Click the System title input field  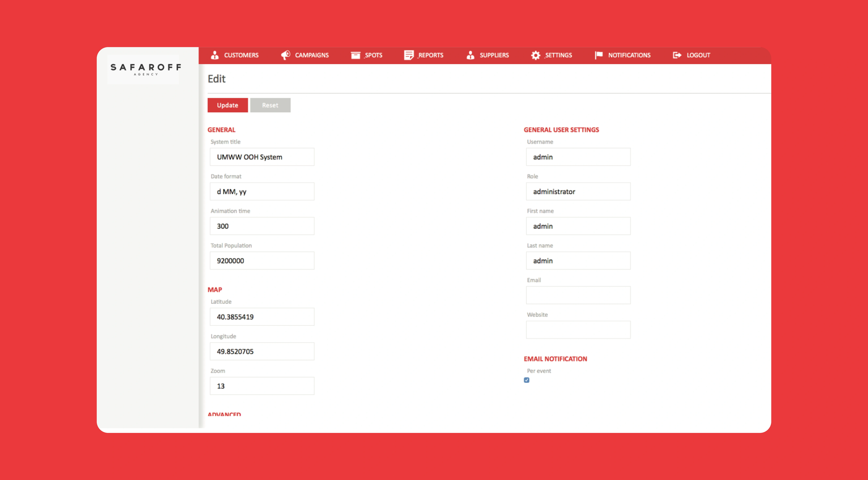[262, 157]
